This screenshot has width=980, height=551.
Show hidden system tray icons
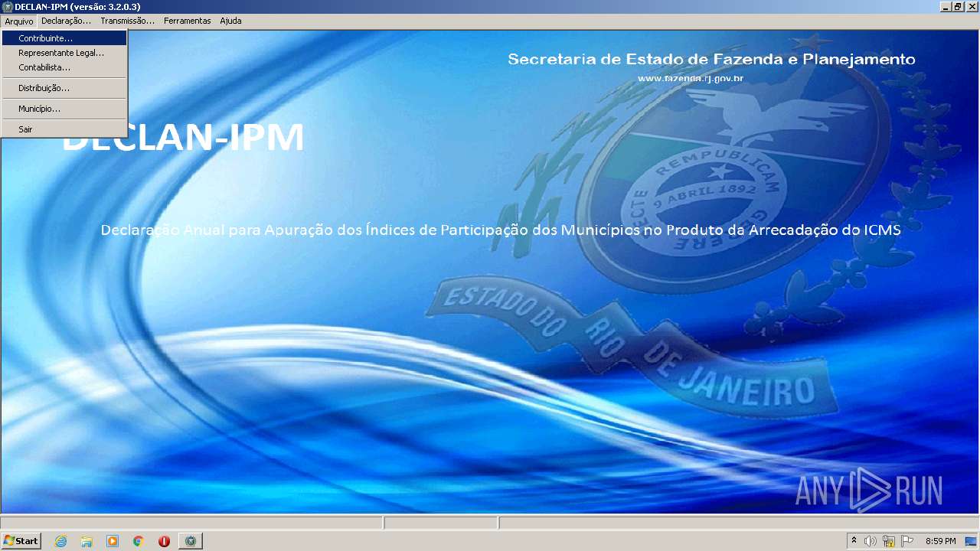(x=854, y=541)
